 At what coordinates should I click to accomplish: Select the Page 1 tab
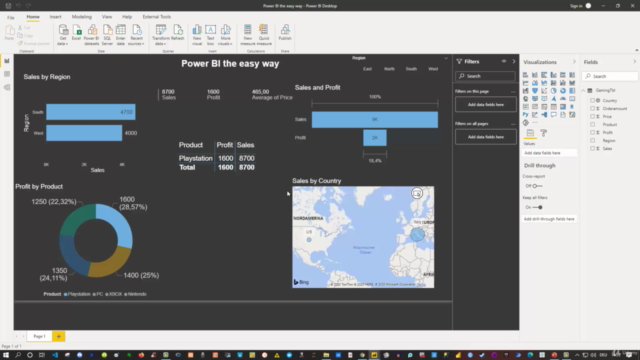[x=40, y=336]
